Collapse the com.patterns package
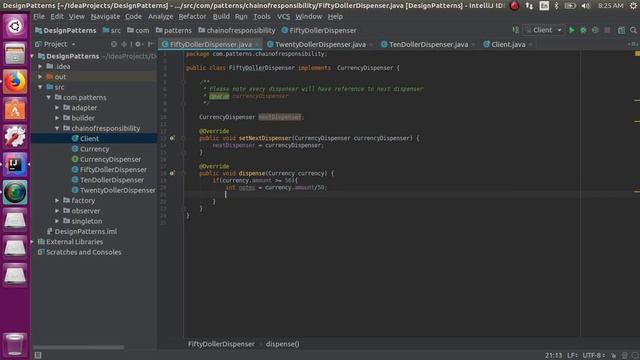 [49, 98]
